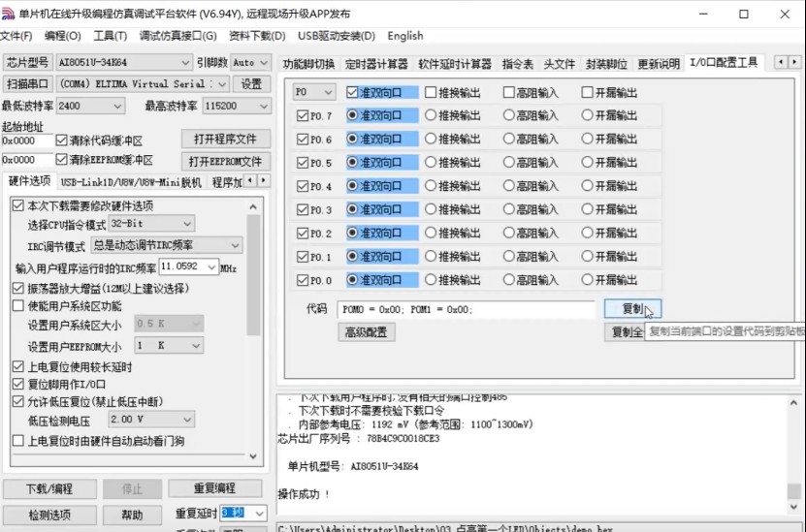The image size is (806, 532).
Task: Toggle 复位脚用作I/O口 checkbox
Action: tap(18, 384)
